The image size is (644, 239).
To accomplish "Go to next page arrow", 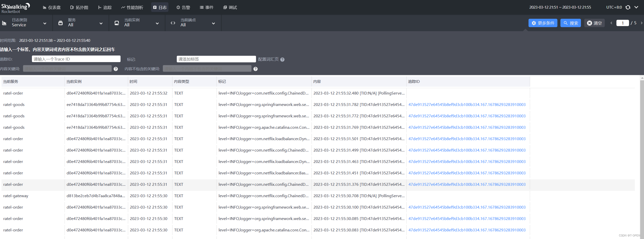I will (641, 23).
